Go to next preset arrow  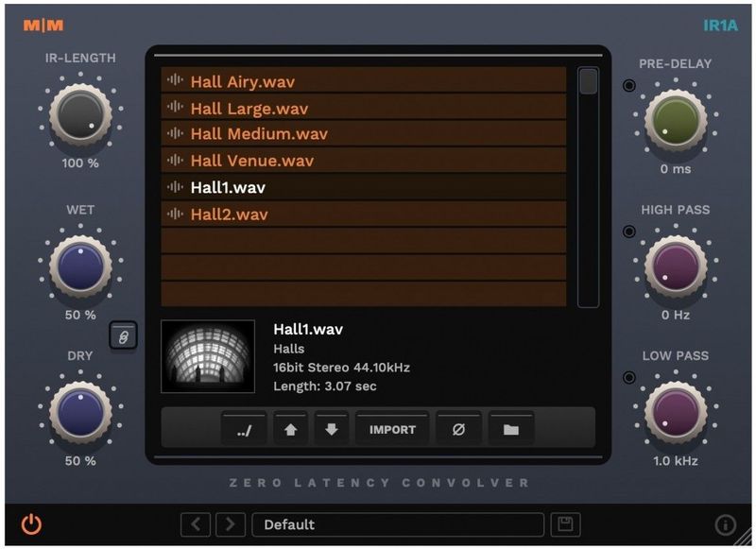coord(231,524)
